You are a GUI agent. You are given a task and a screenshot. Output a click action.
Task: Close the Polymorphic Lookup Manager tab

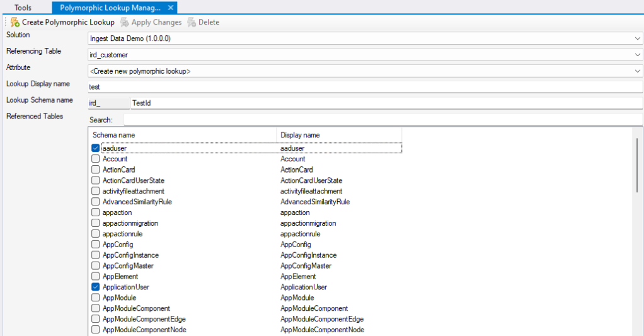coord(171,8)
